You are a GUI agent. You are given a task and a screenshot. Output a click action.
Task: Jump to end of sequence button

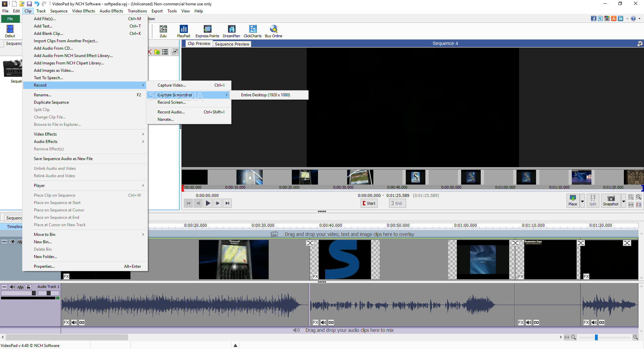coord(227,203)
